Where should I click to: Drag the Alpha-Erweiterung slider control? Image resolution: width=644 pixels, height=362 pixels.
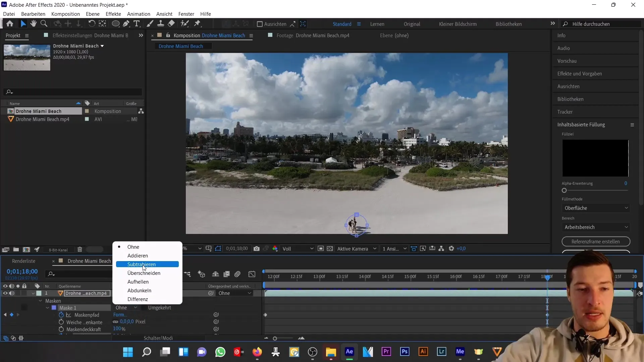pyautogui.click(x=565, y=190)
